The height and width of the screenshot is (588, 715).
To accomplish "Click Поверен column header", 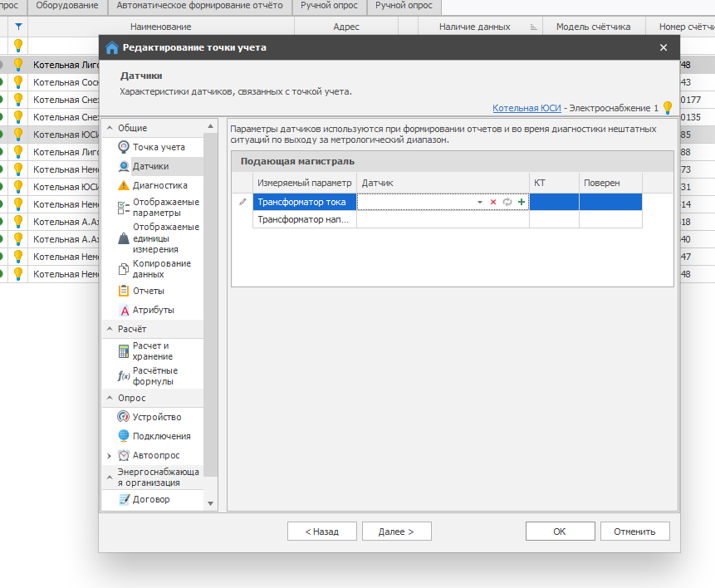I will tap(610, 183).
